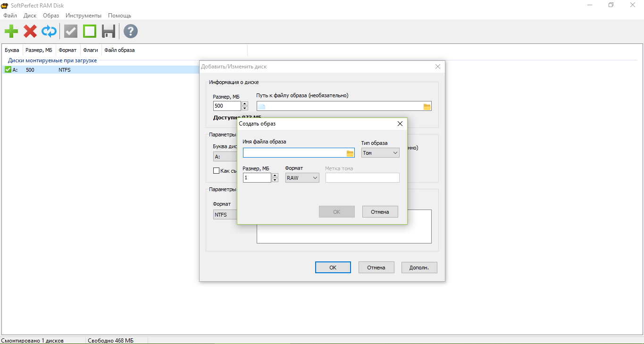The width and height of the screenshot is (644, 344).
Task: Open the NTFS format dropdown in disk dialog
Action: (x=225, y=215)
